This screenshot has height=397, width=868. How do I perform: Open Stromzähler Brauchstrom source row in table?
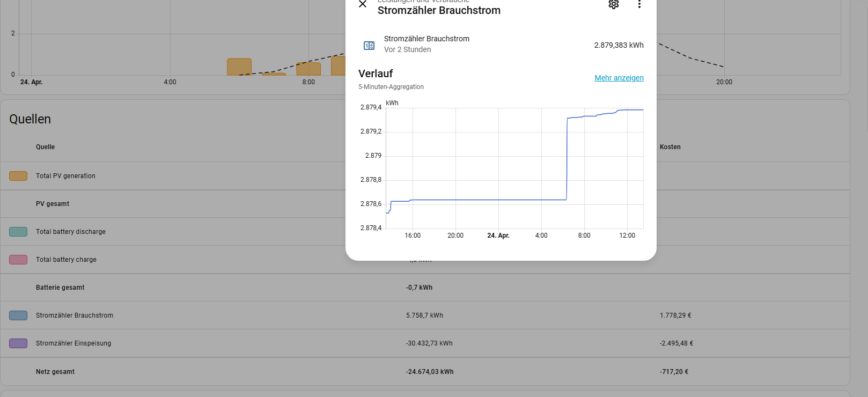tap(75, 315)
